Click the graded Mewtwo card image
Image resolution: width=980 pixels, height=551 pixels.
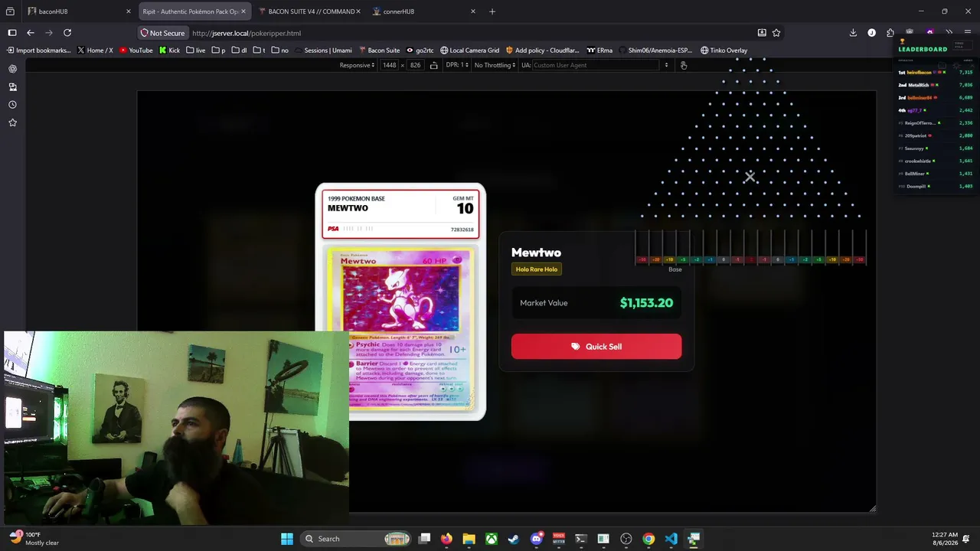pos(400,302)
